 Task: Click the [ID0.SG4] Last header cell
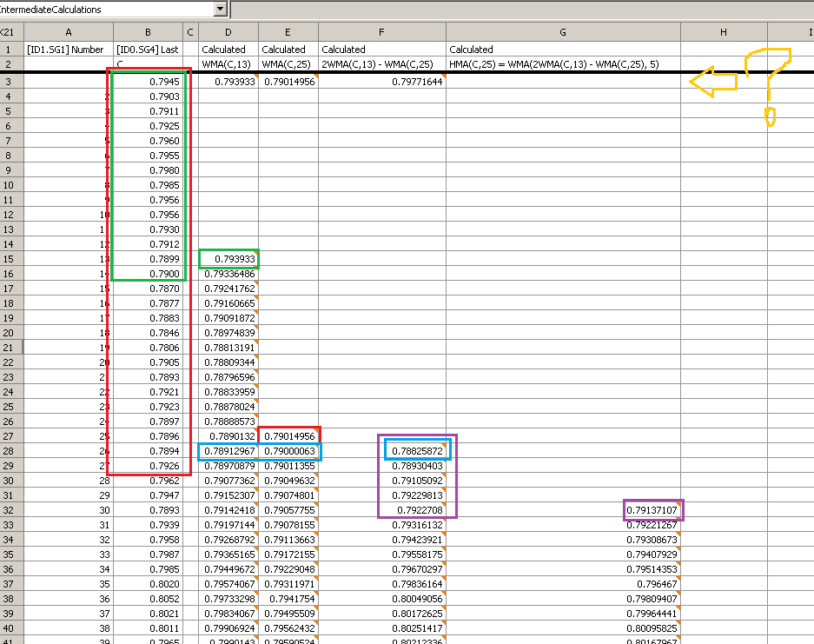[148, 50]
